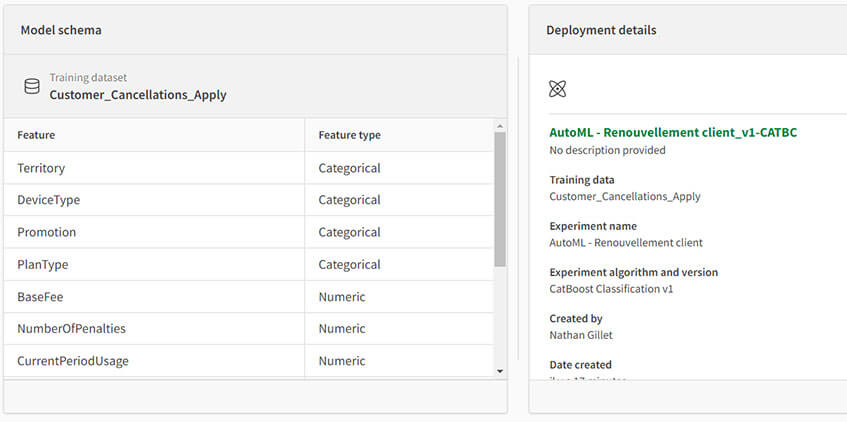The height and width of the screenshot is (422, 847).
Task: Select the NumberOfPenalties feature row
Action: [x=248, y=329]
